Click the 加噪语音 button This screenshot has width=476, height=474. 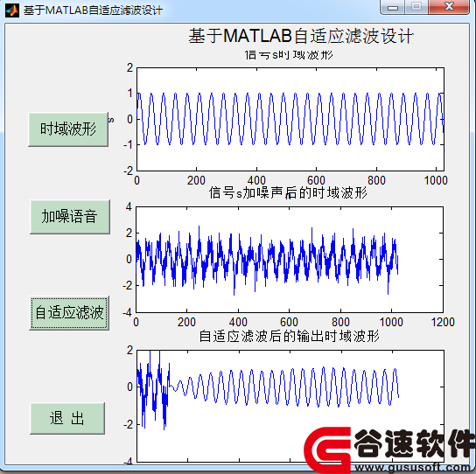(70, 217)
